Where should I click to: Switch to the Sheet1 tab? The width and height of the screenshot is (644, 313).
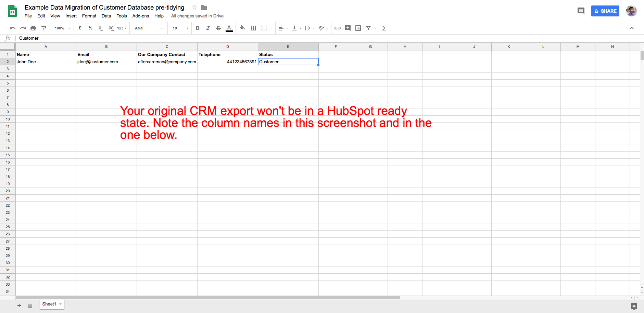[49, 304]
